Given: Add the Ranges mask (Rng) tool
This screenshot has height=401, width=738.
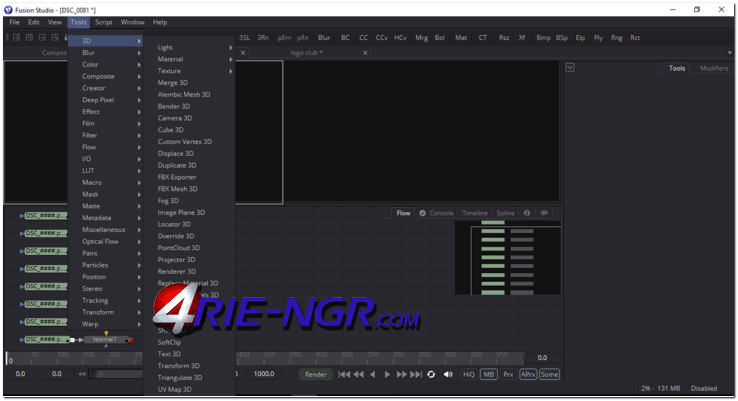Looking at the screenshot, I should pos(617,38).
